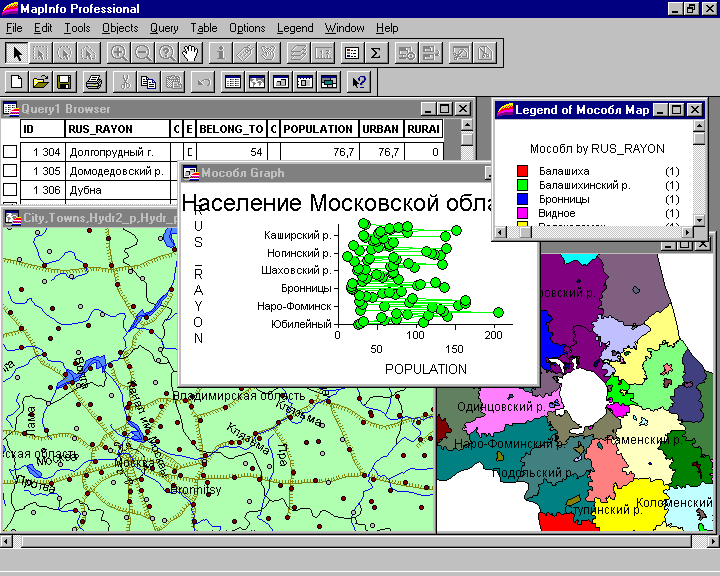This screenshot has width=720, height=576.
Task: Click the Долгопрудный г. cell
Action: pos(118,152)
